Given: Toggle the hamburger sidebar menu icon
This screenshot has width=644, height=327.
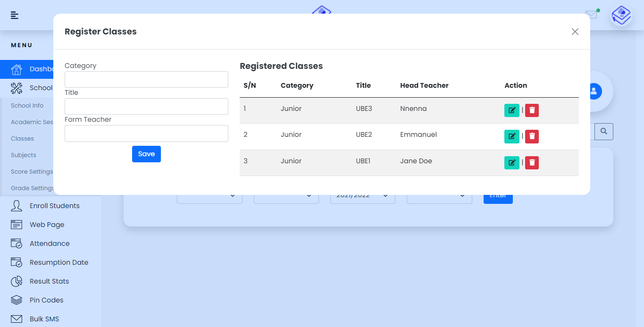Looking at the screenshot, I should (15, 15).
